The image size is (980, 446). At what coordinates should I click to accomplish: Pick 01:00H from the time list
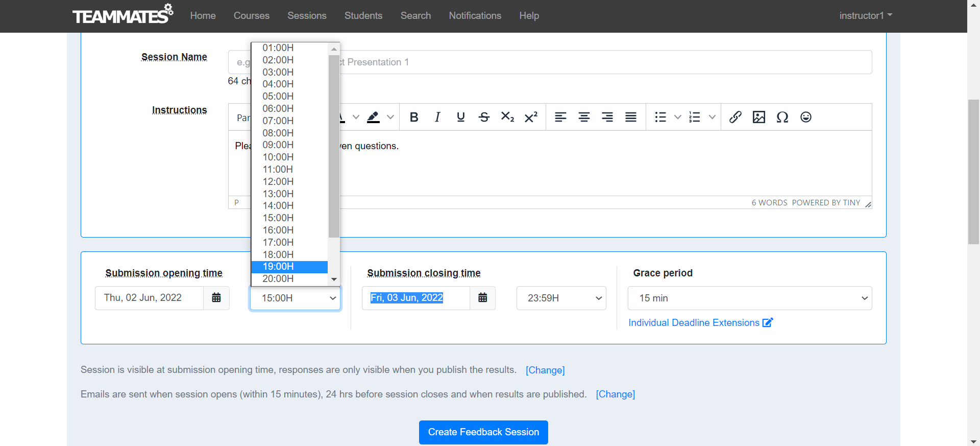coord(289,48)
